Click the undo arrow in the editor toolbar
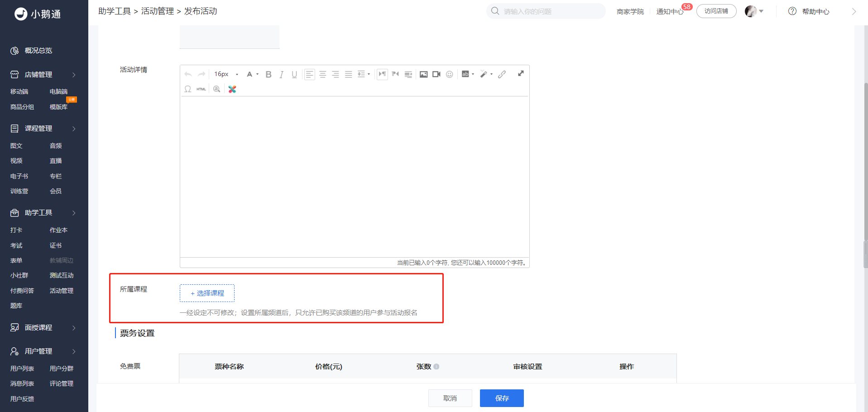The image size is (868, 412). point(188,74)
